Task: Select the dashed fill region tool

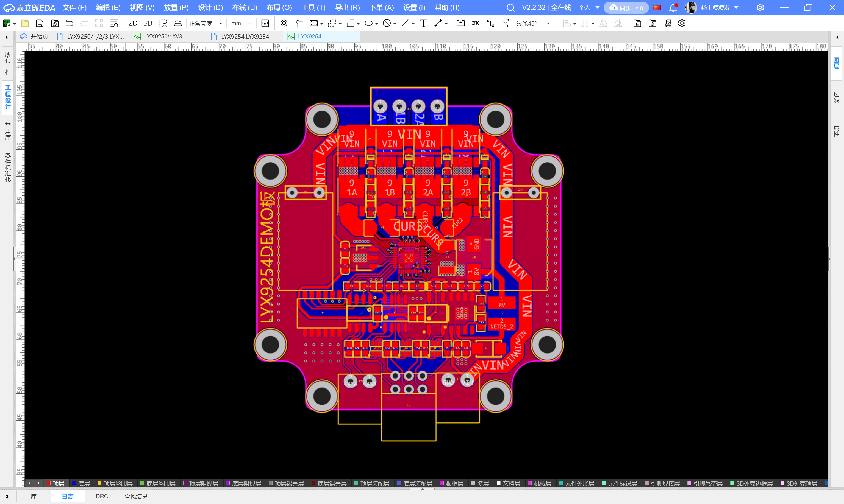Action: coord(332,23)
